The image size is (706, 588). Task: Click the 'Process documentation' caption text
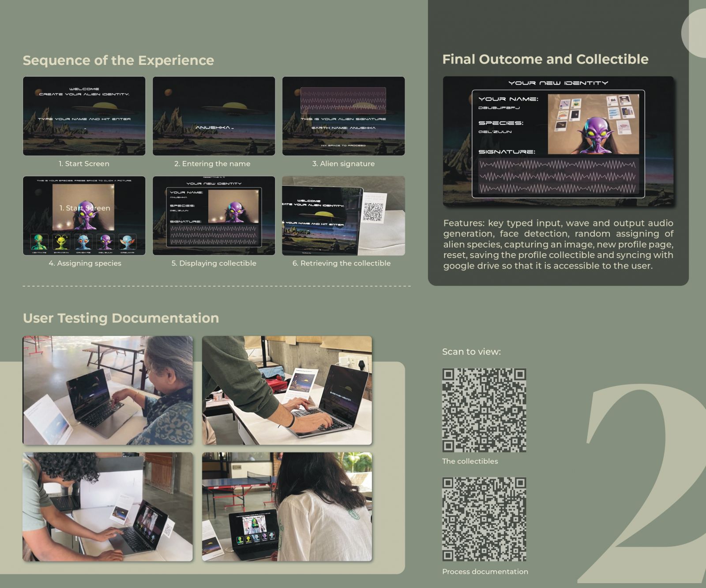485,571
